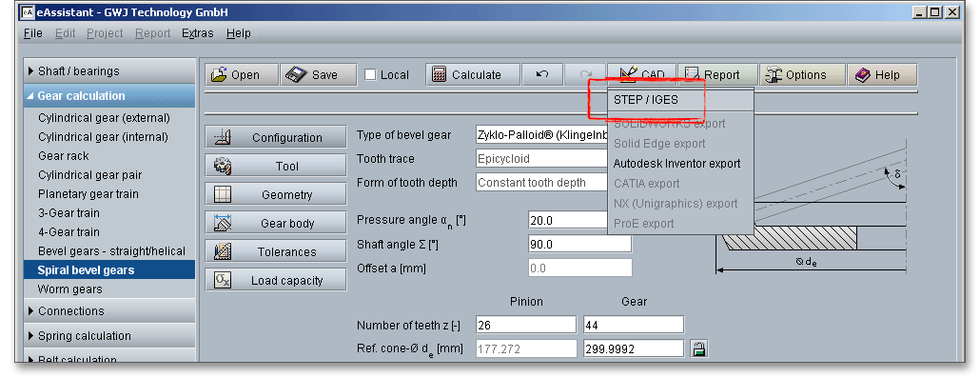980x378 pixels.
Task: Toggle the Local checkbox
Action: coord(371,75)
